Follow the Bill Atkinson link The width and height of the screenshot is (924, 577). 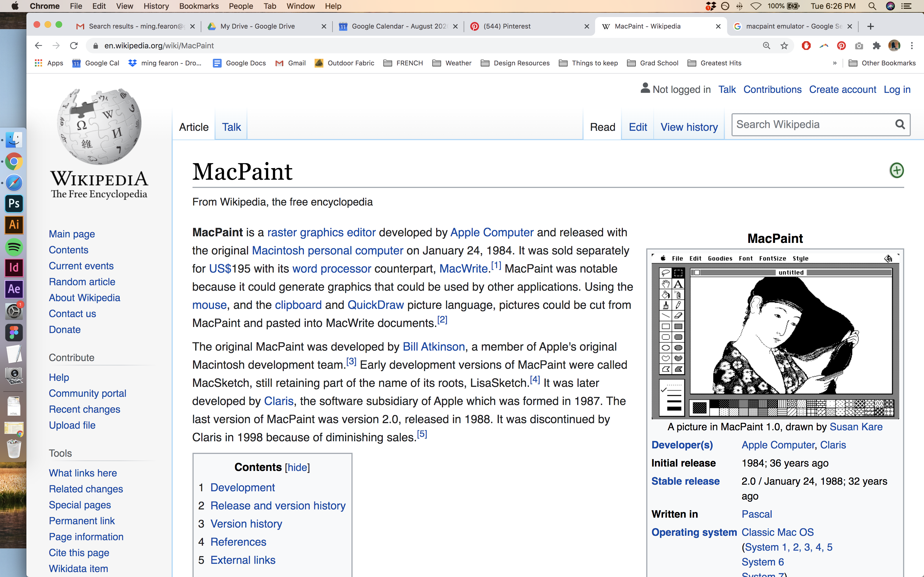coord(434,346)
